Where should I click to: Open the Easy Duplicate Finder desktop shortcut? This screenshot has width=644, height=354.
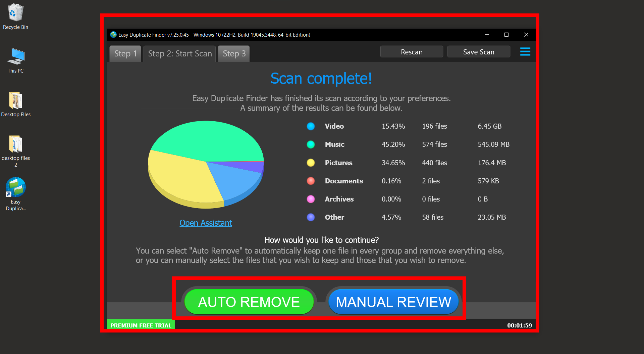[x=15, y=187]
